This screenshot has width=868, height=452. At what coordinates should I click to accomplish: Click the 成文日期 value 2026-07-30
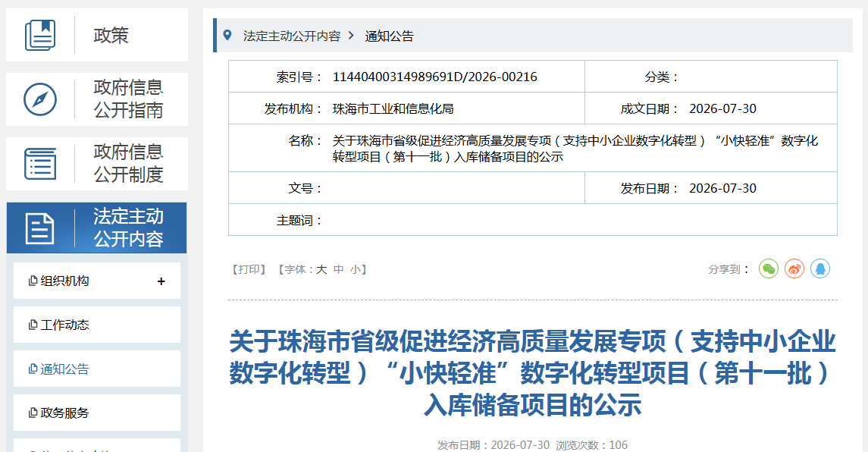(722, 109)
